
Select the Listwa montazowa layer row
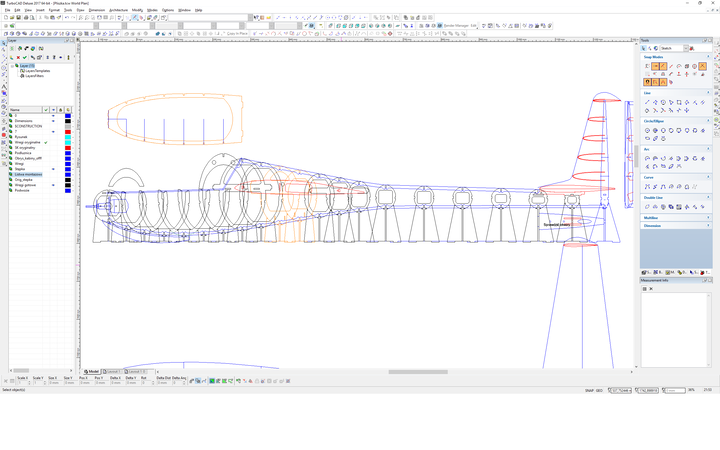pos(28,174)
